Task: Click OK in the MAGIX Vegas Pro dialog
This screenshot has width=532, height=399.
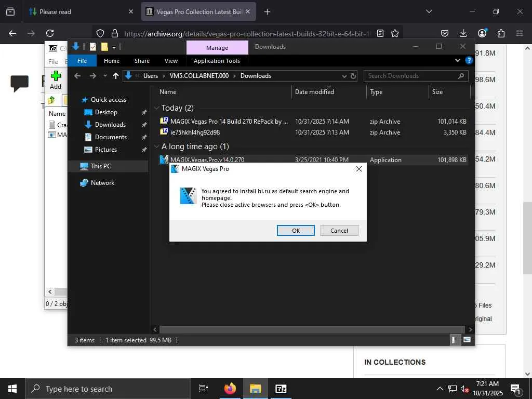Action: [296, 230]
